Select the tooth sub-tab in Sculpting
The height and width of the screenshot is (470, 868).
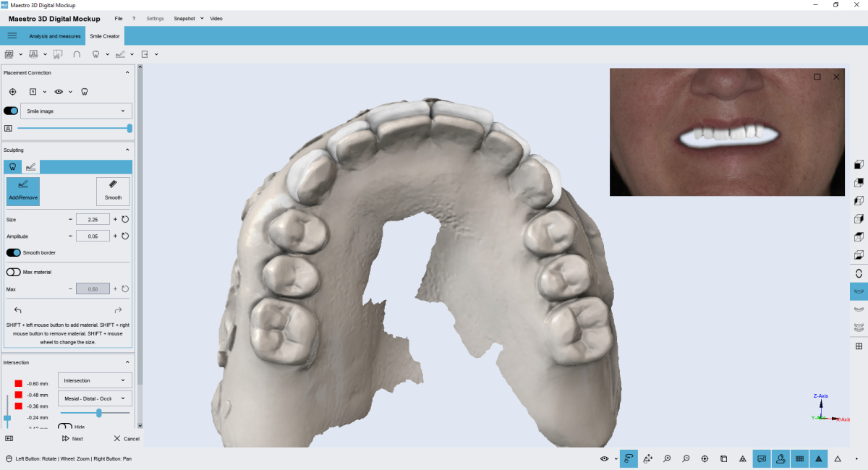(12, 166)
